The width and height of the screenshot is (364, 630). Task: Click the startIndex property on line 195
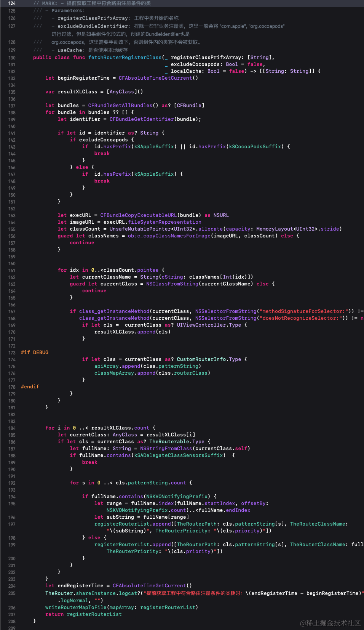pyautogui.click(x=220, y=503)
